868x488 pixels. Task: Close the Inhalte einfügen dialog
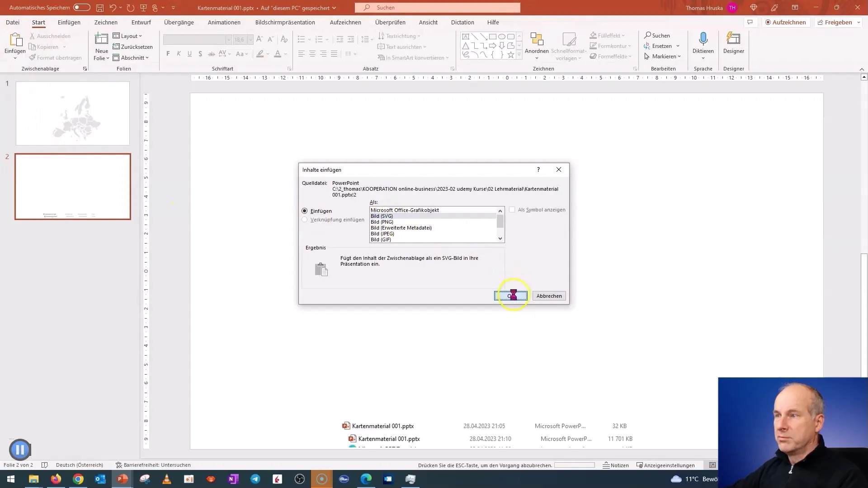tap(559, 169)
